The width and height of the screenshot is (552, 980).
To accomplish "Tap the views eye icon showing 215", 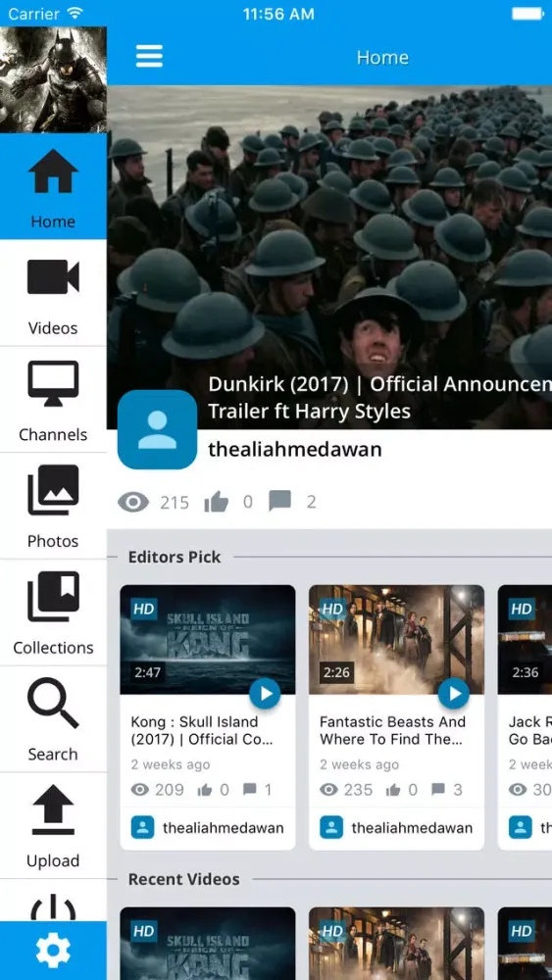I will (133, 502).
